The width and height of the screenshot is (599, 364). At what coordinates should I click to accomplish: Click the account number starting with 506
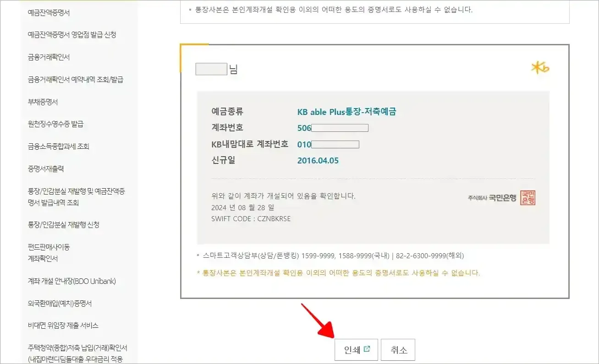click(333, 128)
